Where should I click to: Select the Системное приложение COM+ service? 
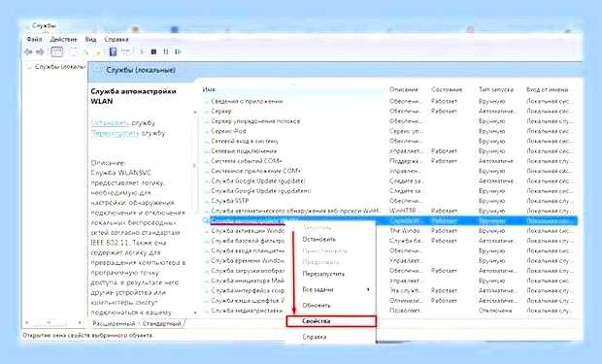[388, 171]
